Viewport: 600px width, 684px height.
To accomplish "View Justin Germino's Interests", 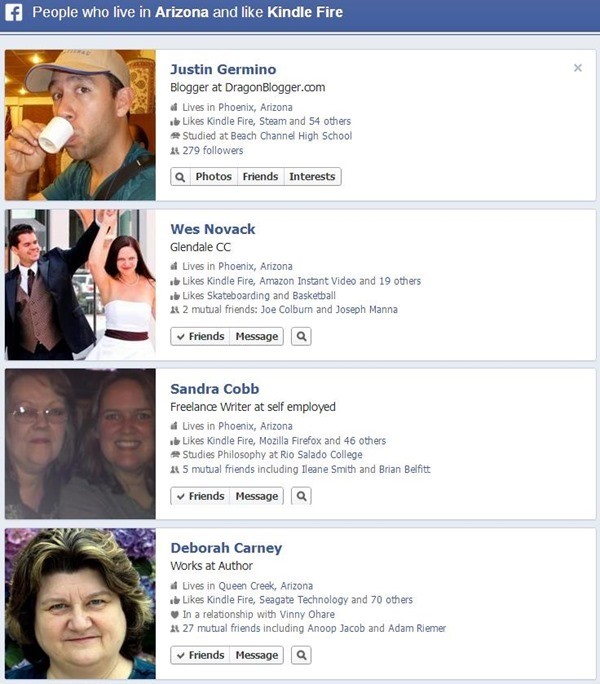I will pos(312,177).
